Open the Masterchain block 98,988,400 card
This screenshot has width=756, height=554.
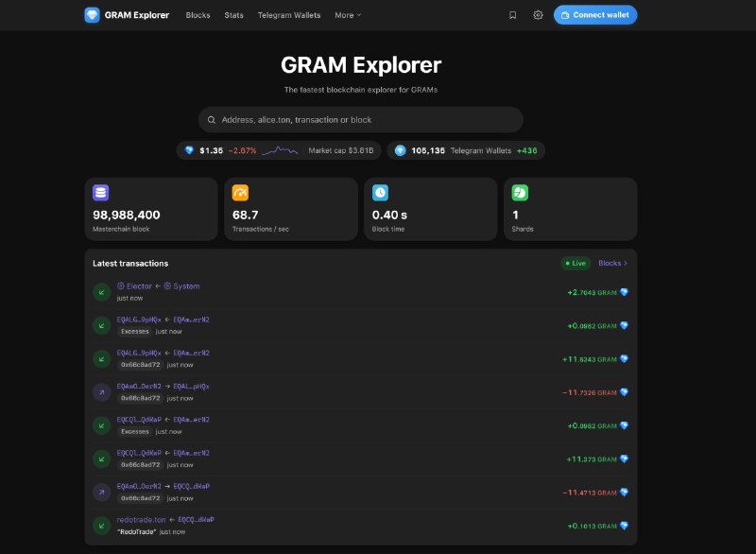pos(151,209)
